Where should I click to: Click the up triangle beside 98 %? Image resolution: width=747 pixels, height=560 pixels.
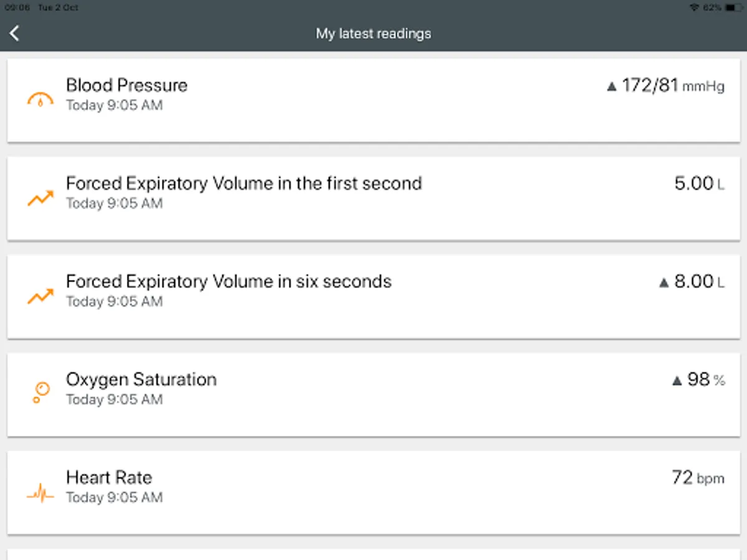click(677, 381)
